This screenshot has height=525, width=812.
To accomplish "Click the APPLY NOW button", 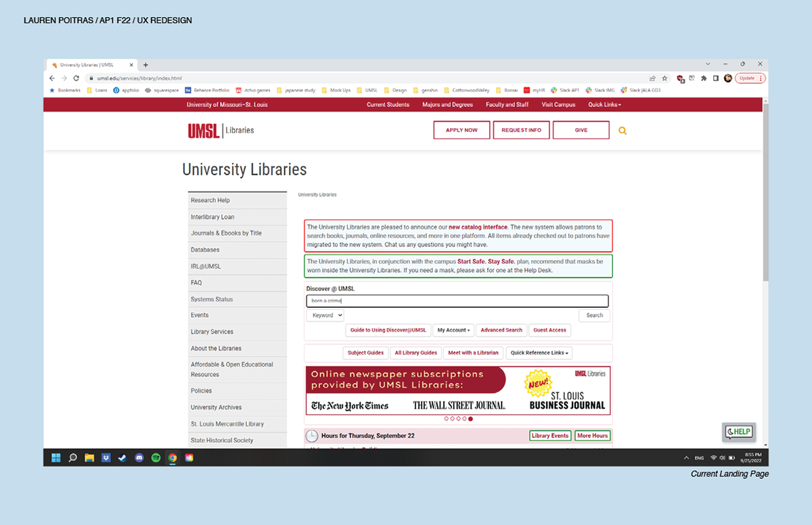I will [461, 130].
